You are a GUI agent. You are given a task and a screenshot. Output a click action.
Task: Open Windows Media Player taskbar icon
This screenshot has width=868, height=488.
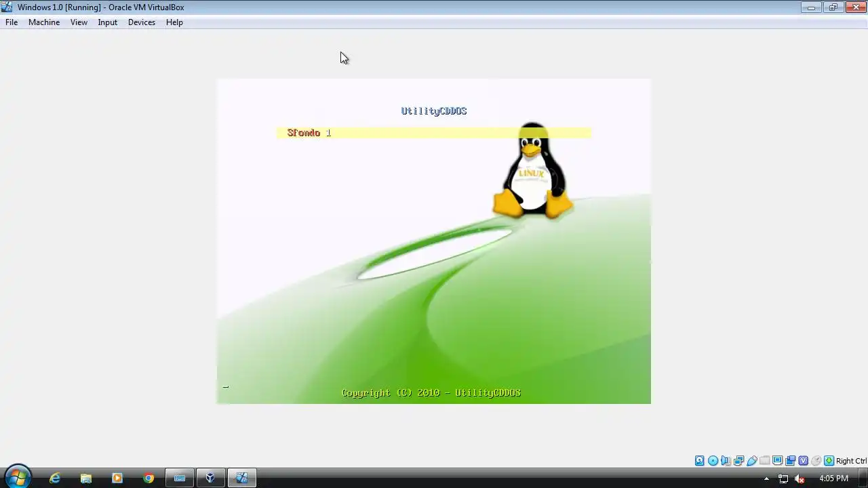click(117, 478)
